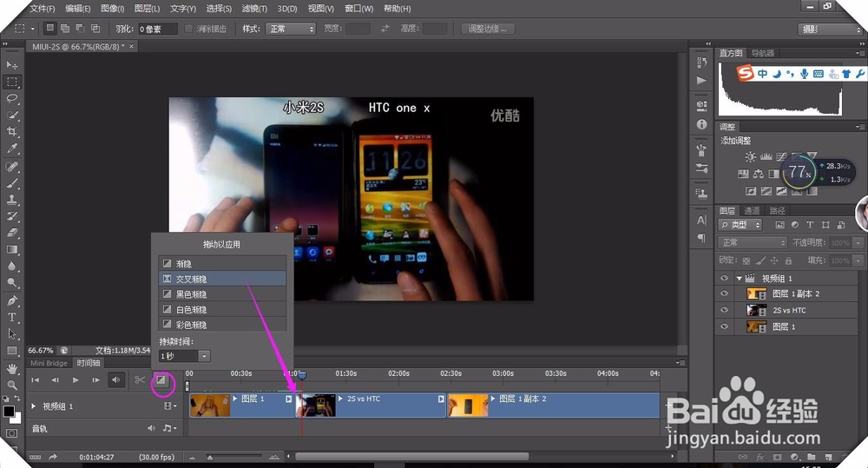Choose the 彩色渐隐 transition

coord(222,325)
